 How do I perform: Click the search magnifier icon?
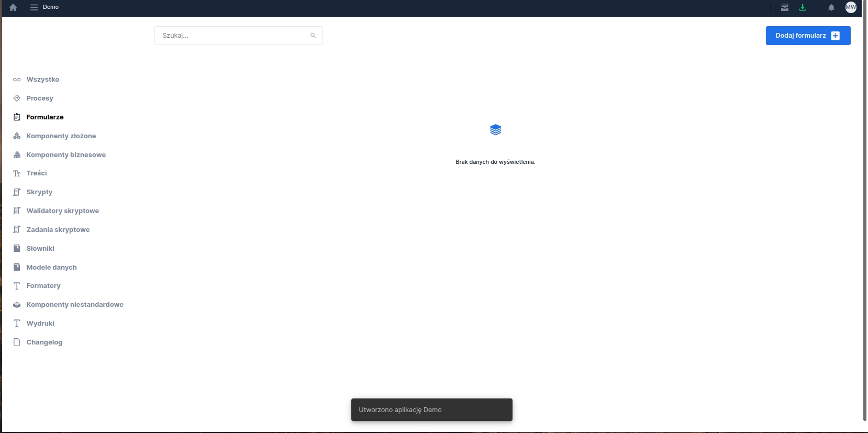[x=313, y=36]
